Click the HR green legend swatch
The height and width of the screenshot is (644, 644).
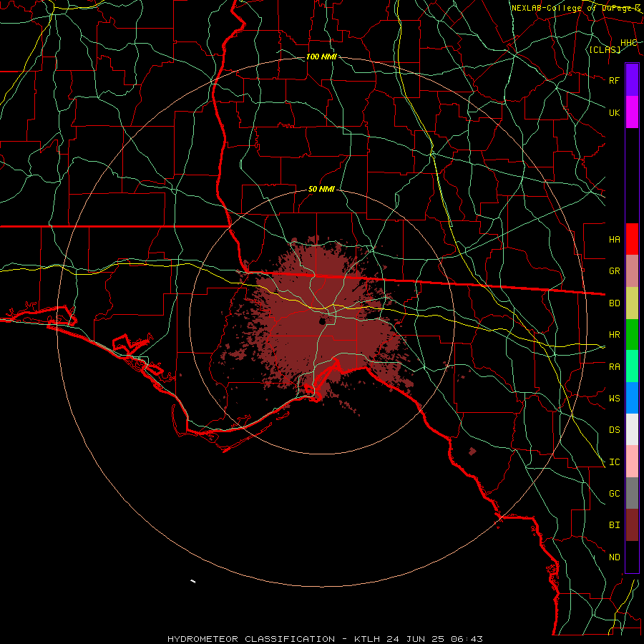(x=632, y=335)
